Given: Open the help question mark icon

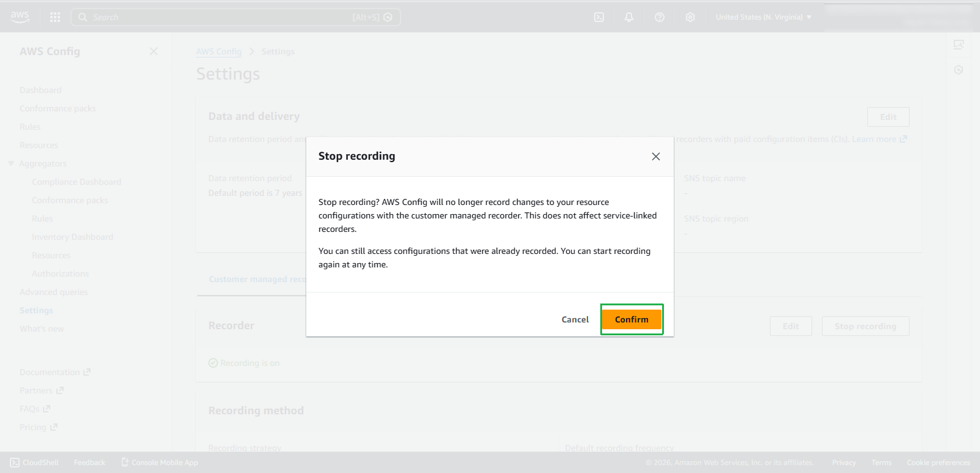Looking at the screenshot, I should pyautogui.click(x=660, y=17).
